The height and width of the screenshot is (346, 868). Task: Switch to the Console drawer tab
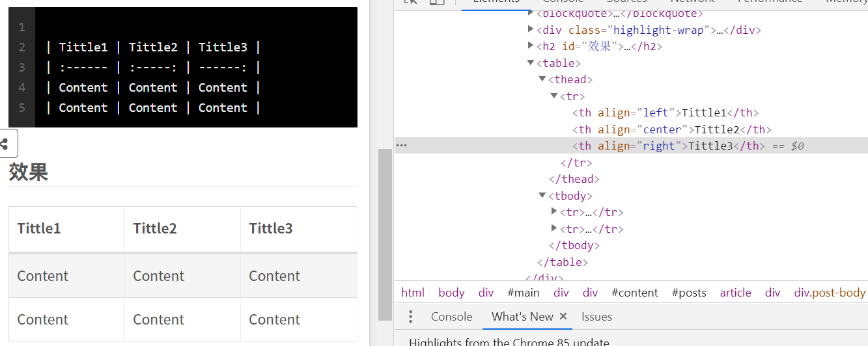pyautogui.click(x=451, y=317)
